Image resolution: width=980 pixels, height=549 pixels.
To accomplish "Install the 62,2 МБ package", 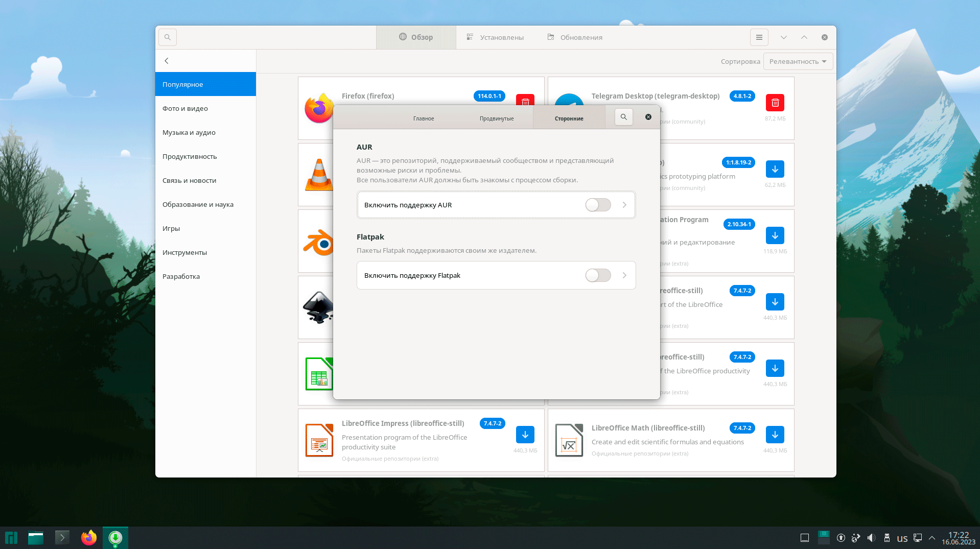I will [775, 169].
